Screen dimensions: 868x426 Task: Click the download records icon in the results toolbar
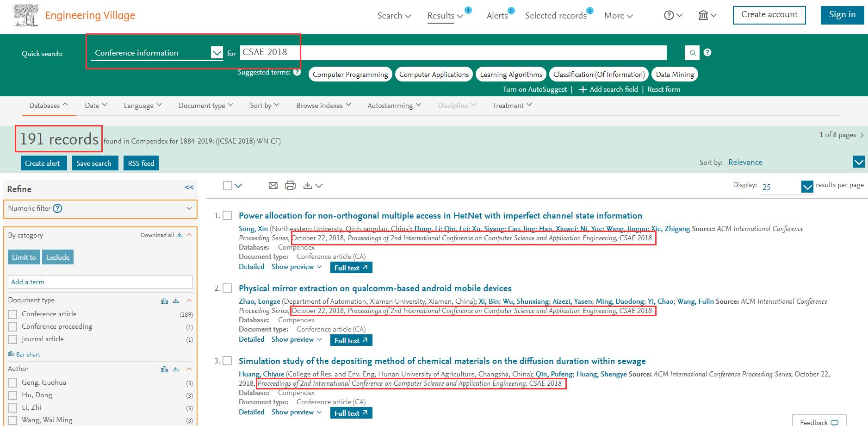coord(308,186)
